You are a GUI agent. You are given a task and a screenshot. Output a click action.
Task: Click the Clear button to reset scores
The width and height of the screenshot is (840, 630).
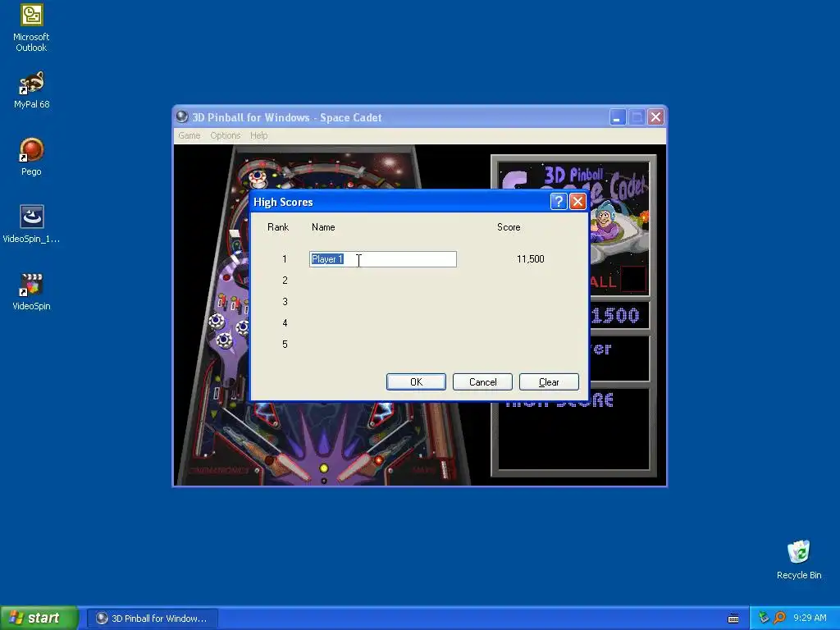[x=549, y=382]
